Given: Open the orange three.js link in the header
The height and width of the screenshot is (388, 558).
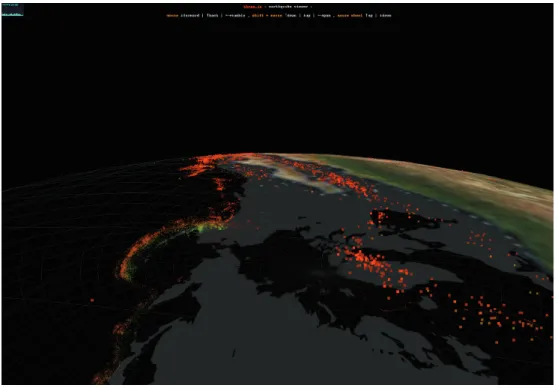Looking at the screenshot, I should (252, 7).
